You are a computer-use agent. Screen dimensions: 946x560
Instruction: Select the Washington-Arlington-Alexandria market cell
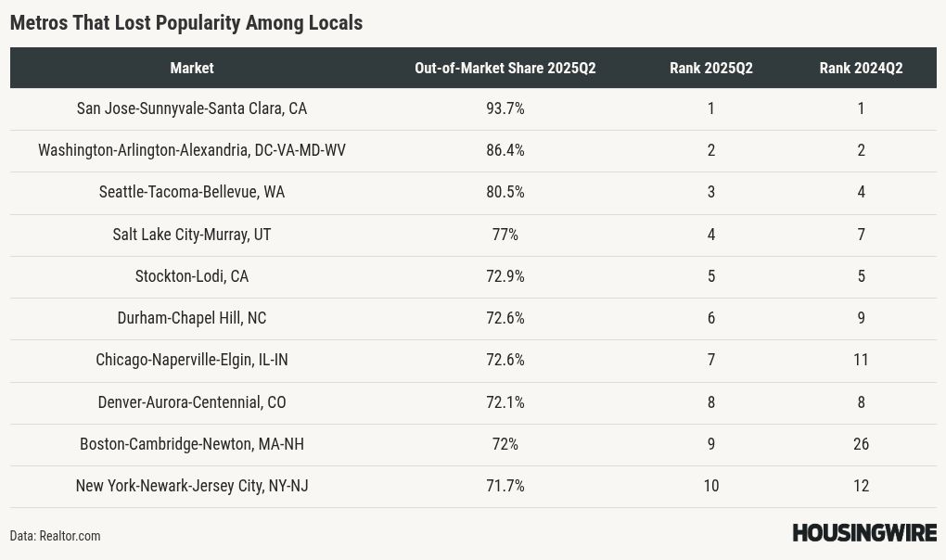[192, 150]
